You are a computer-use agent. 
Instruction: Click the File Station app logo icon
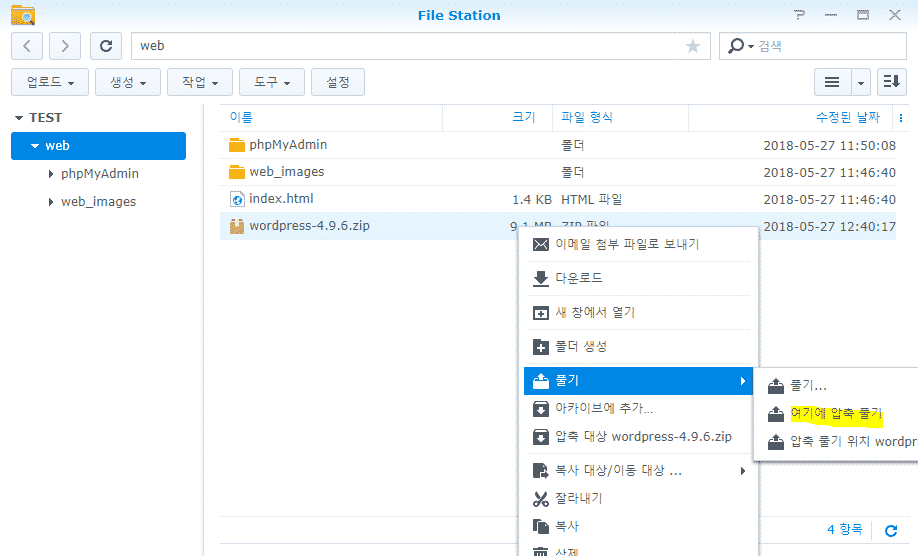tap(23, 15)
